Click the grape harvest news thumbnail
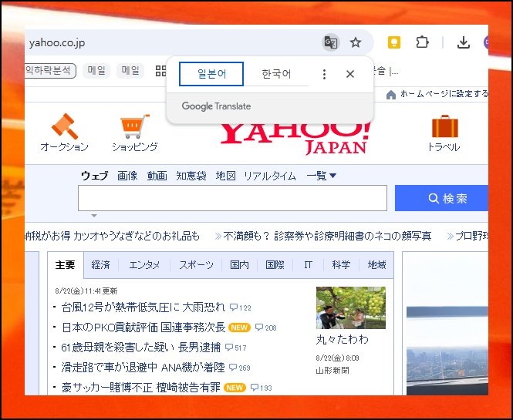This screenshot has width=513, height=420. [351, 308]
